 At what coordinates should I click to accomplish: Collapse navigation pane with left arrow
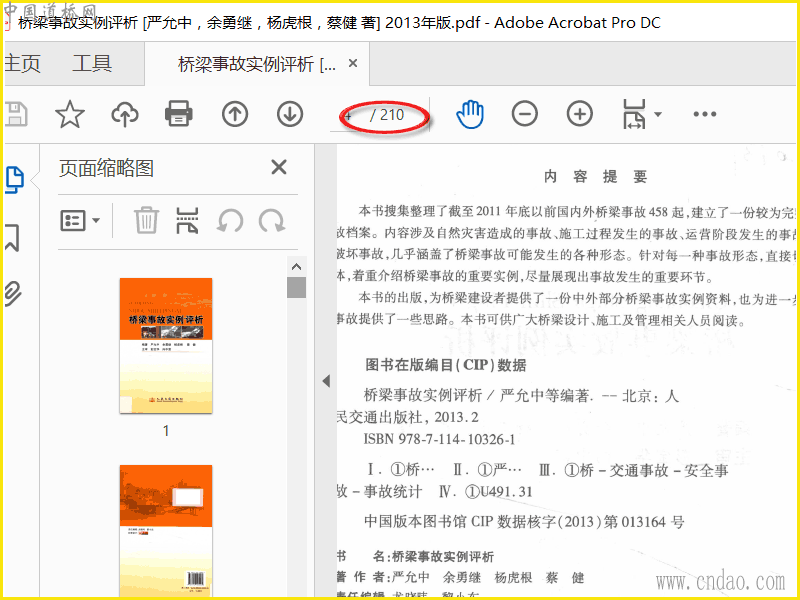coord(326,381)
